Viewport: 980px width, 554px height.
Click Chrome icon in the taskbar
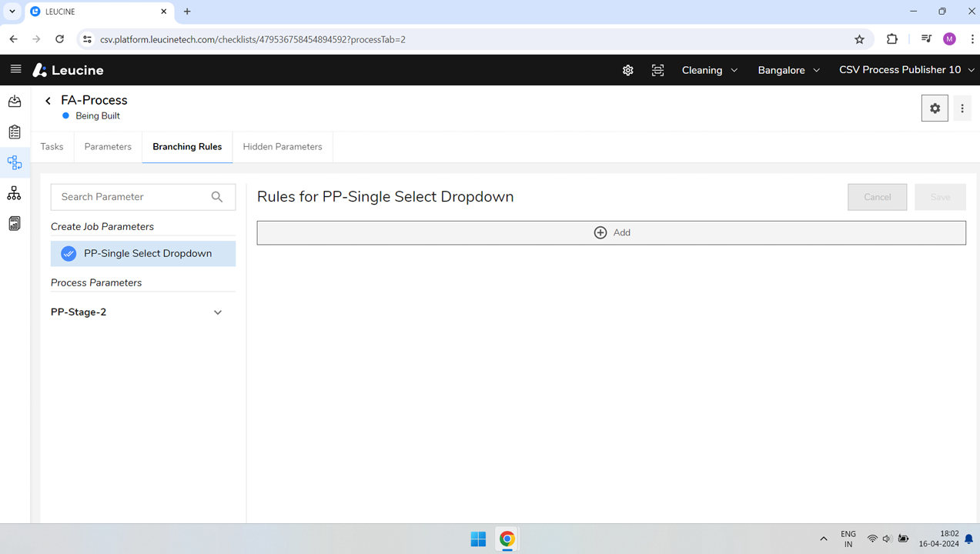coord(507,539)
